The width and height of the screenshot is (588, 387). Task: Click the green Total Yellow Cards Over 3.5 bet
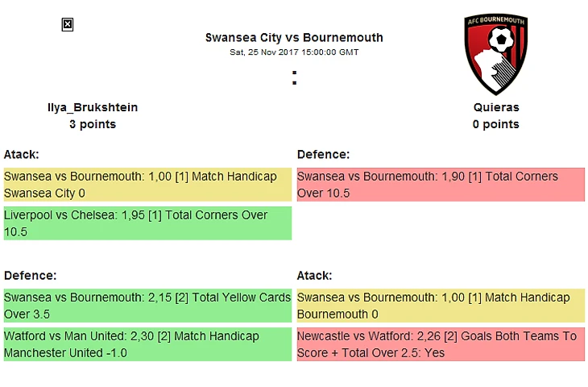[x=147, y=306]
